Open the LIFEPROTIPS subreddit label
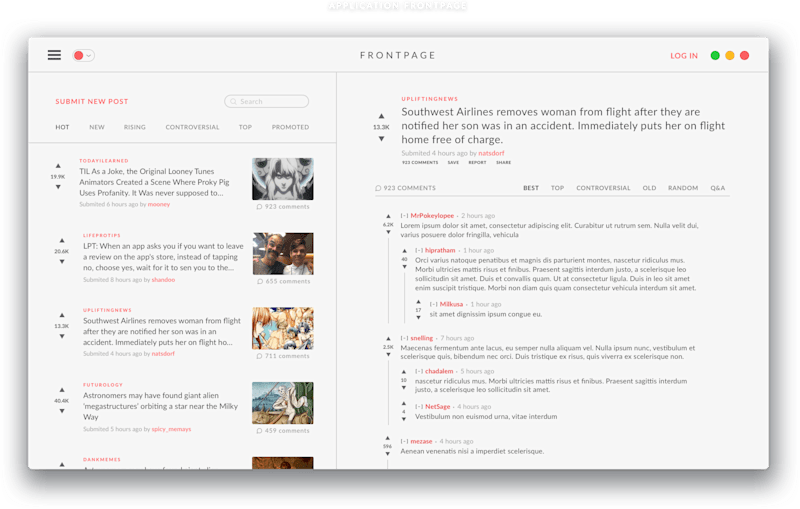 coord(102,236)
